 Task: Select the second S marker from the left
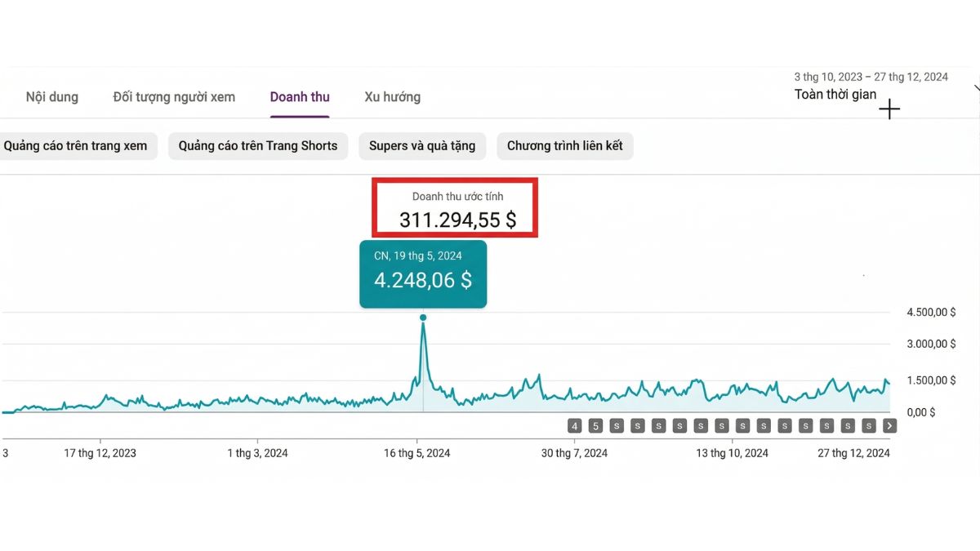pos(638,425)
